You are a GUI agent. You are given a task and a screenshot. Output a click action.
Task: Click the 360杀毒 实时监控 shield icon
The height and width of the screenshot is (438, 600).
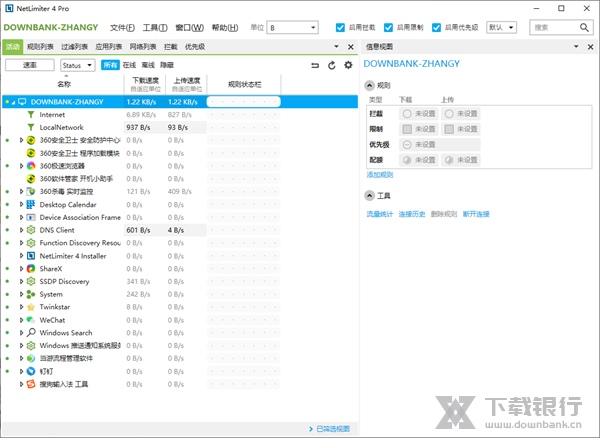tap(31, 192)
